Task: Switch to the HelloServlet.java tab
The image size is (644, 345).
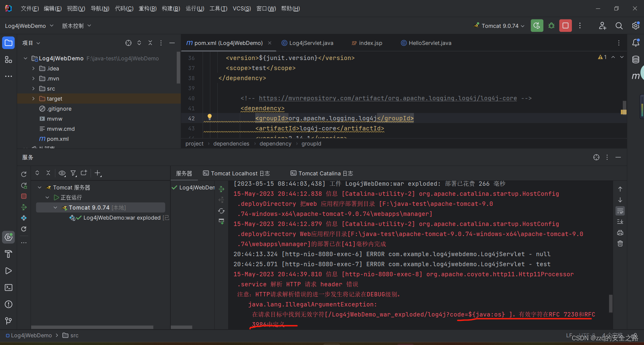Action: pyautogui.click(x=426, y=43)
